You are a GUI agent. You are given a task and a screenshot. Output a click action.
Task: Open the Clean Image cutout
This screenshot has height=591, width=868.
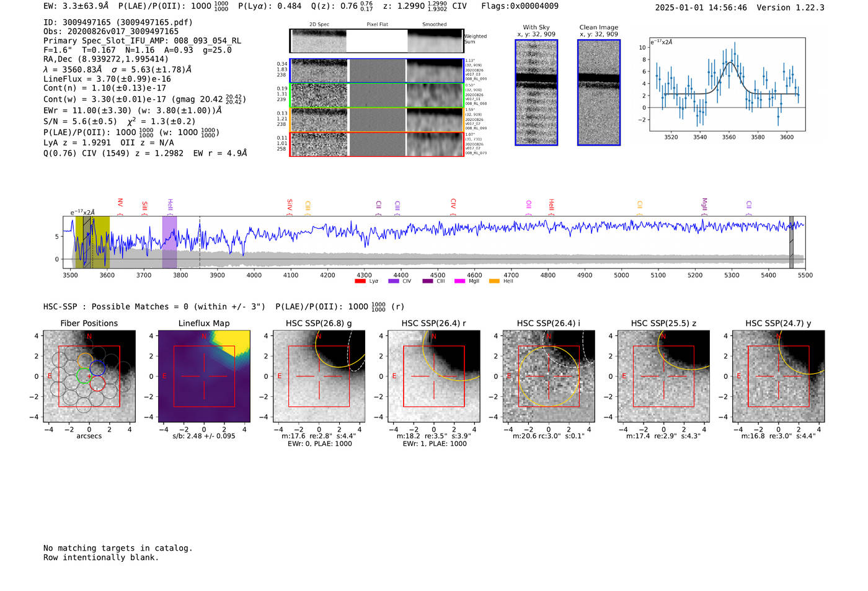[x=599, y=92]
